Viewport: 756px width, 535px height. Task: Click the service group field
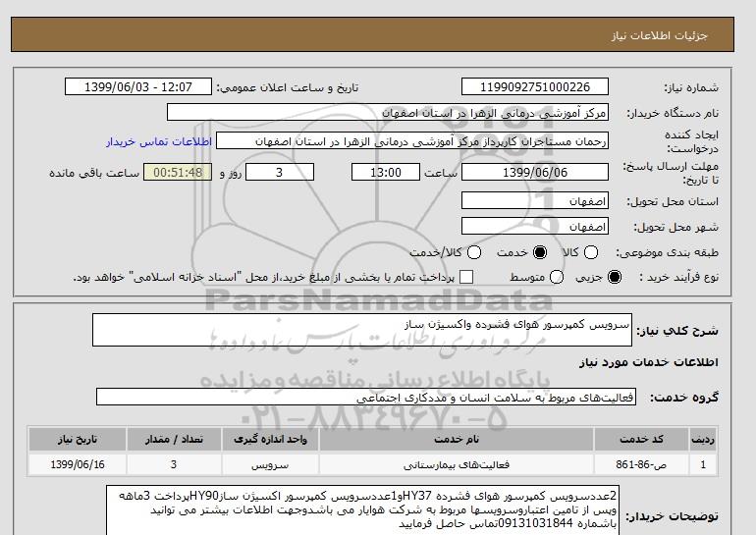pyautogui.click(x=366, y=398)
